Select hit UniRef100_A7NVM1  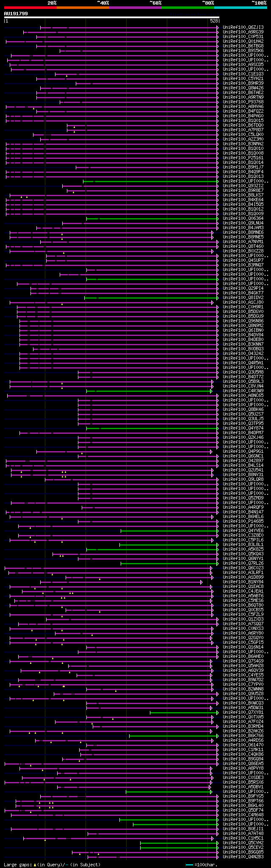(x=243, y=241)
